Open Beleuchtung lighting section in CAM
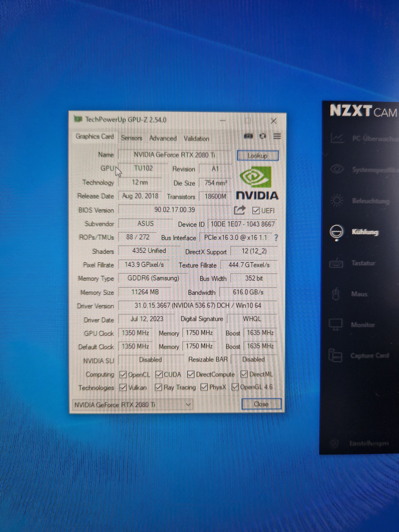 tap(370, 201)
